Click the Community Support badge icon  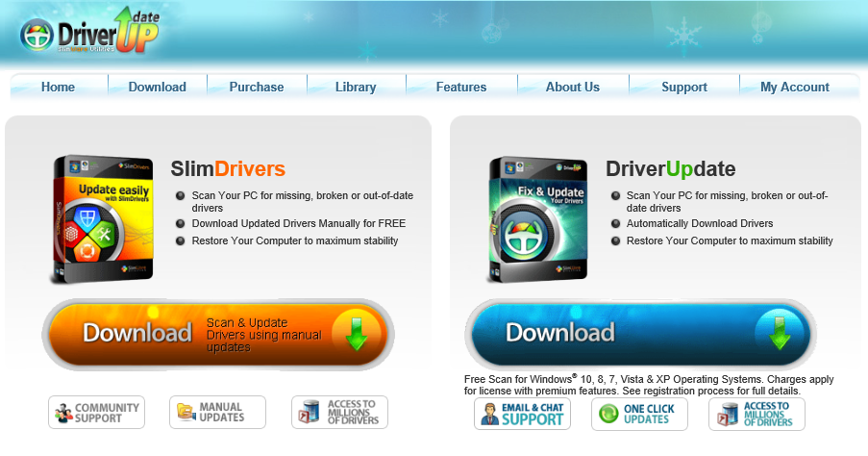point(96,413)
